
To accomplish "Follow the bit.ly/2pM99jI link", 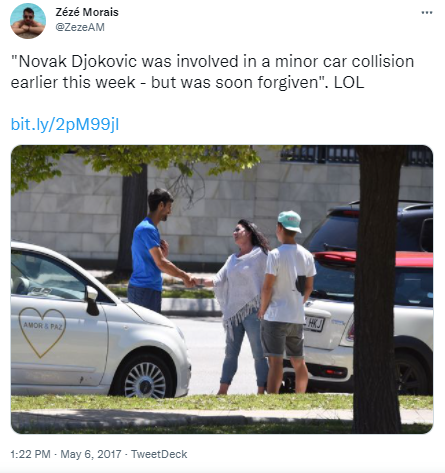I will 65,125.
